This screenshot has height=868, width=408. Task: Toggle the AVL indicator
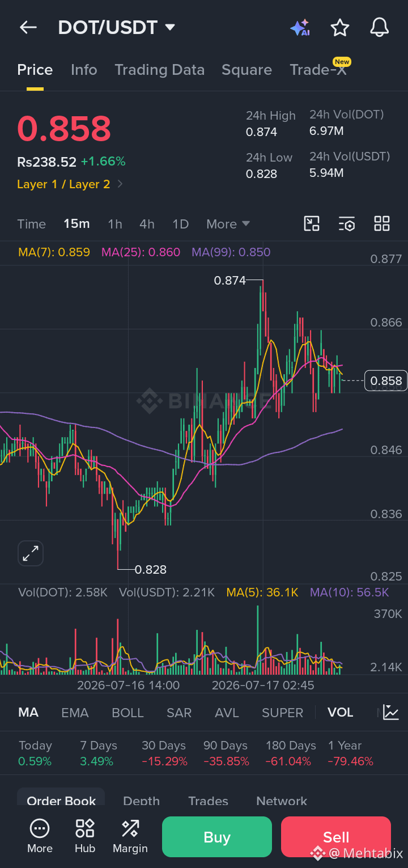tap(227, 713)
